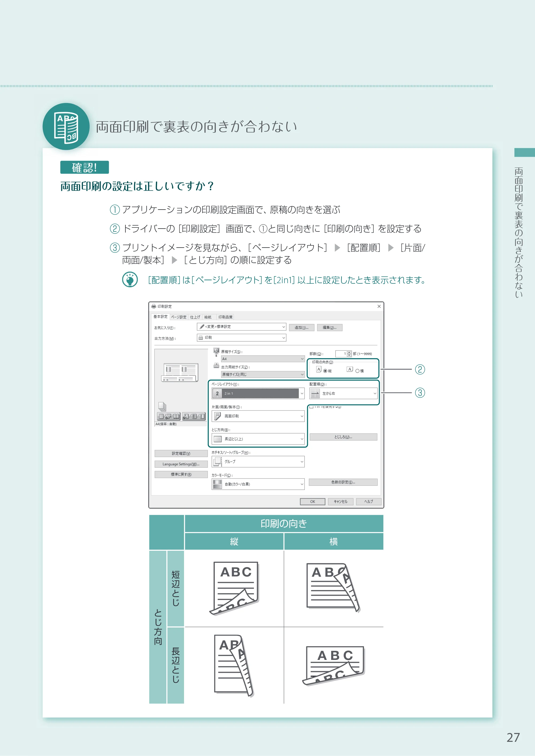Click the A4(倍率：自動) status text
535x756 pixels.
(166, 424)
